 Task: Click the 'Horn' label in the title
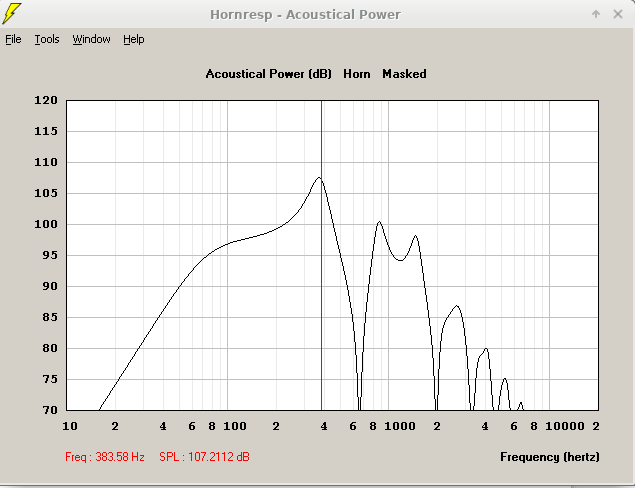pyautogui.click(x=357, y=74)
